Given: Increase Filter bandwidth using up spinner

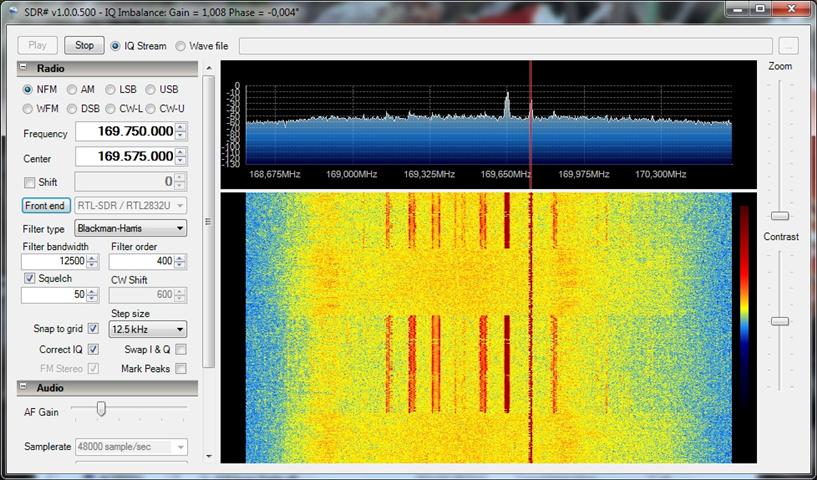Looking at the screenshot, I should [x=92, y=257].
